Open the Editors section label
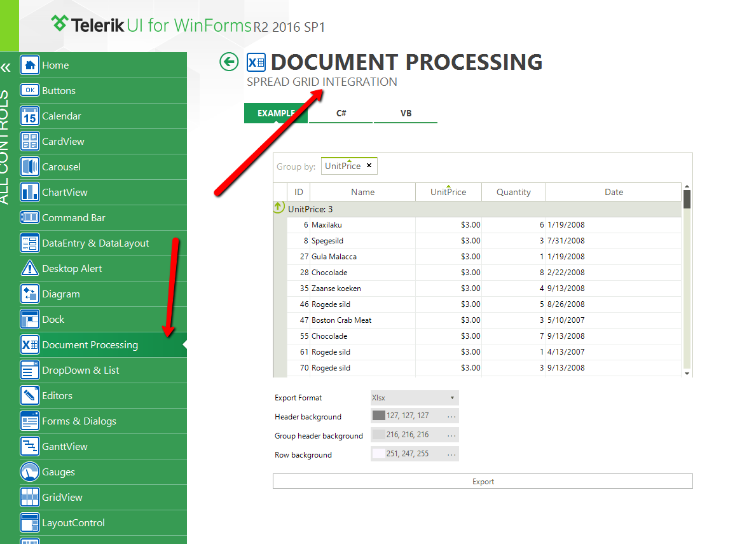Viewport: 756px width, 544px height. (x=57, y=395)
